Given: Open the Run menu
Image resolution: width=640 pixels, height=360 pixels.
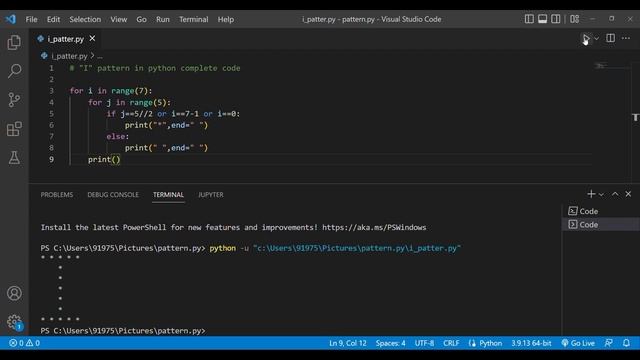Looking at the screenshot, I should (x=162, y=19).
